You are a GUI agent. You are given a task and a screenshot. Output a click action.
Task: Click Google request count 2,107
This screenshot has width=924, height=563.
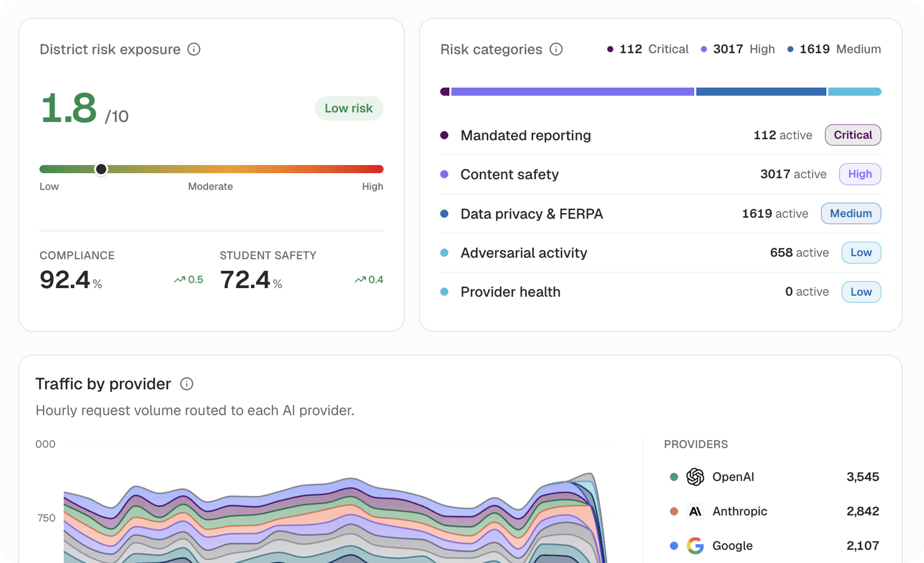pos(863,546)
